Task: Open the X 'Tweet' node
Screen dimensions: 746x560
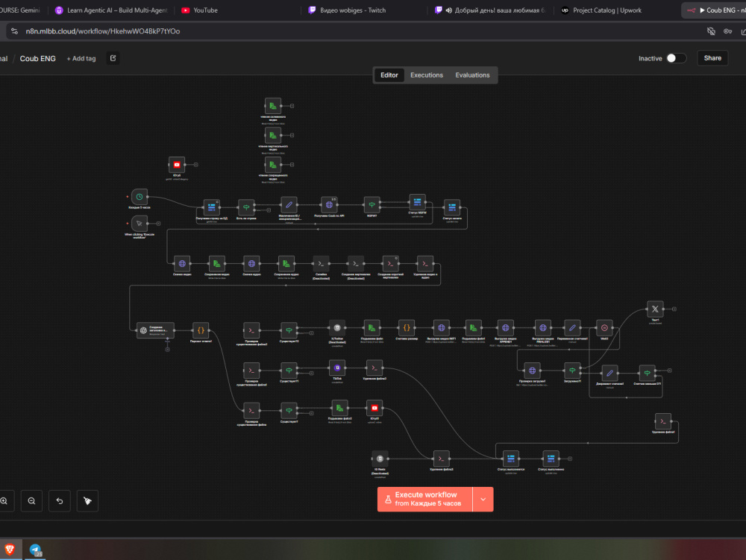Action: (655, 309)
